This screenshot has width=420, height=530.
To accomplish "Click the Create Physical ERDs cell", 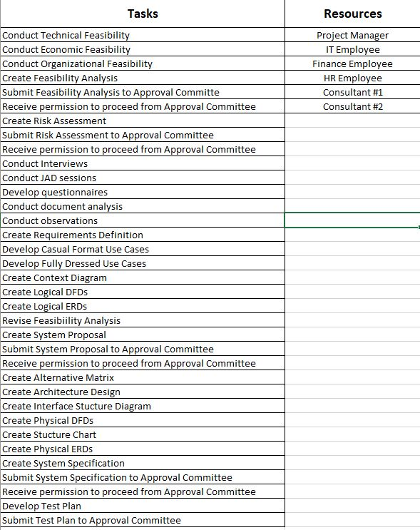I will coord(143,449).
